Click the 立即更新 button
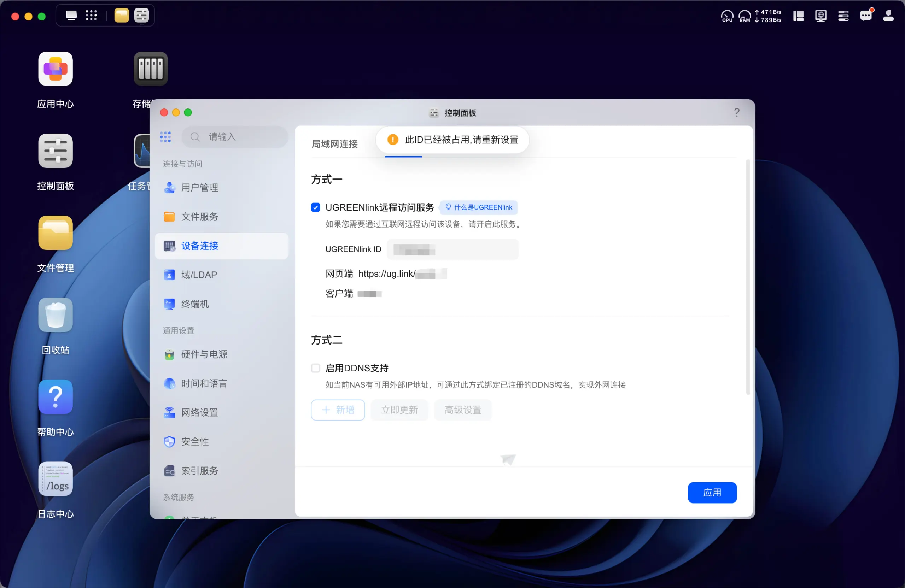Viewport: 905px width, 588px height. click(x=399, y=410)
